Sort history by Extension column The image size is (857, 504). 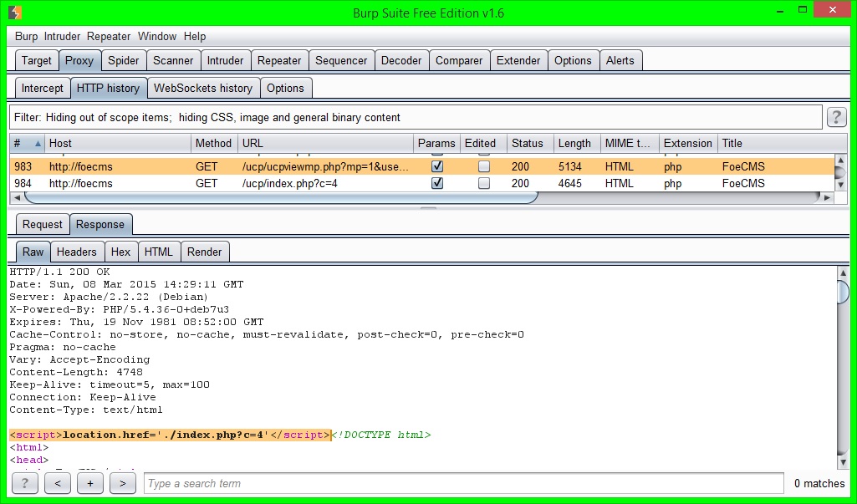coord(688,143)
